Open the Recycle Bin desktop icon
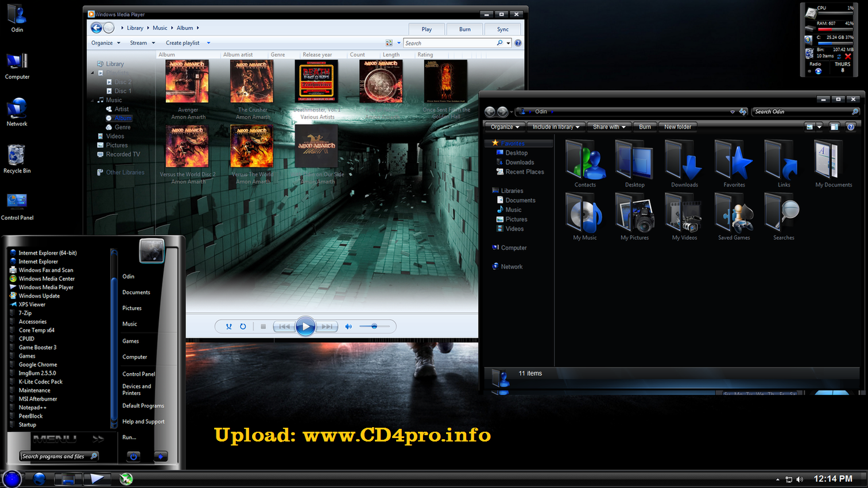Viewport: 868px width, 488px height. (x=17, y=158)
